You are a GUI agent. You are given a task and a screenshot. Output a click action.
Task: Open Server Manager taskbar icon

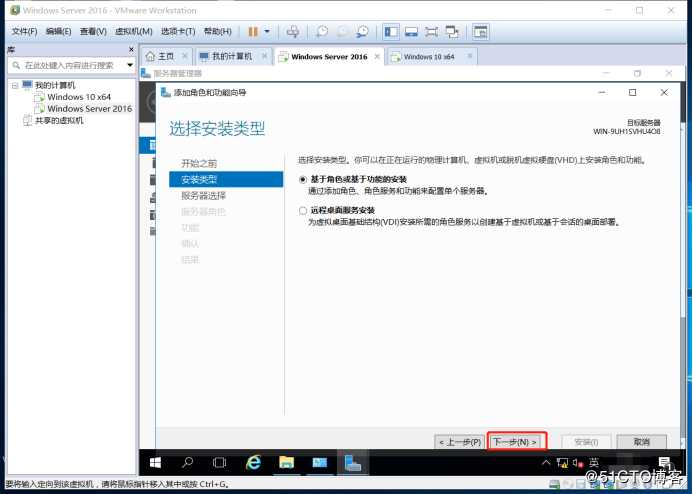[320, 463]
